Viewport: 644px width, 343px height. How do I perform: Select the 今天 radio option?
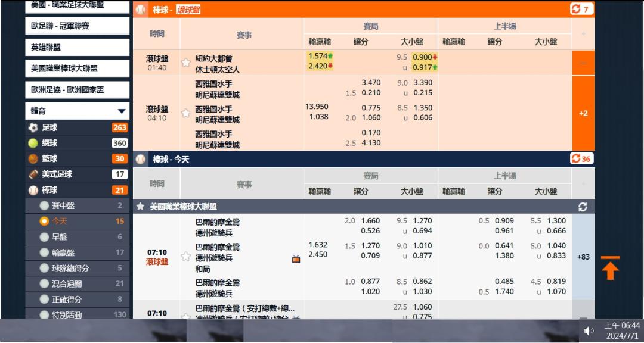tap(44, 221)
